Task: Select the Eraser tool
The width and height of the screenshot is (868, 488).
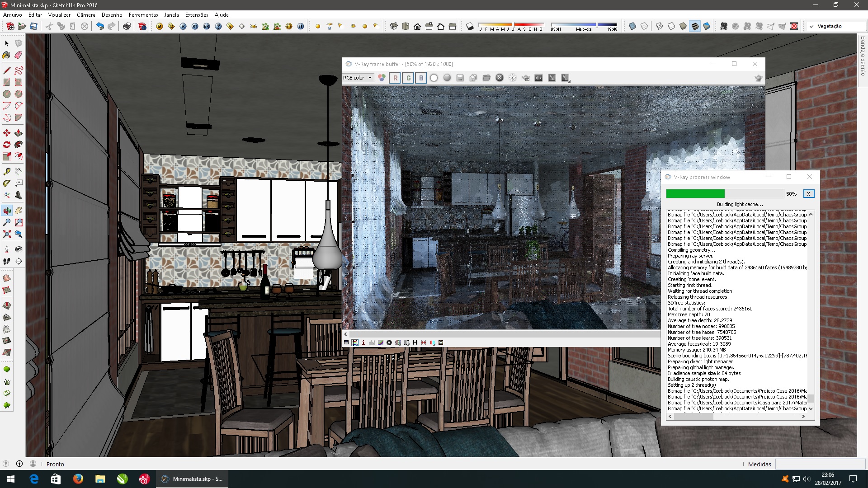Action: 19,55
